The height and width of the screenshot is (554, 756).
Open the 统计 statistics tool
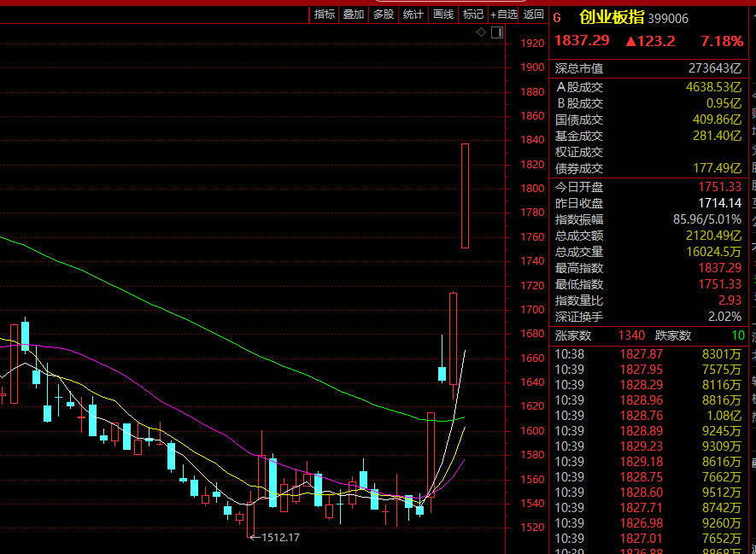[x=413, y=15]
